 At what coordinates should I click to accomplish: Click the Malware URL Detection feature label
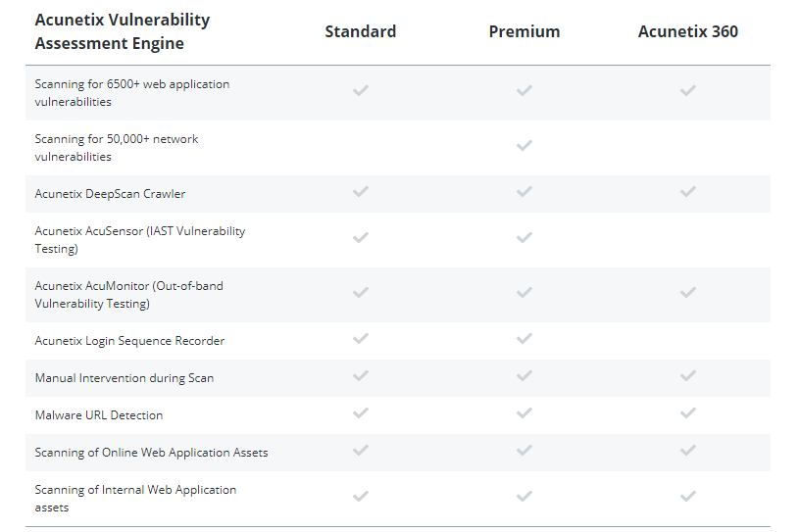pyautogui.click(x=99, y=415)
